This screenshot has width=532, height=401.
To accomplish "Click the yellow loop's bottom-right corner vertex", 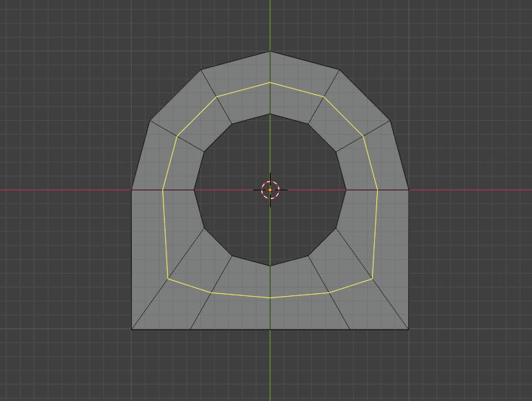I will (x=372, y=279).
